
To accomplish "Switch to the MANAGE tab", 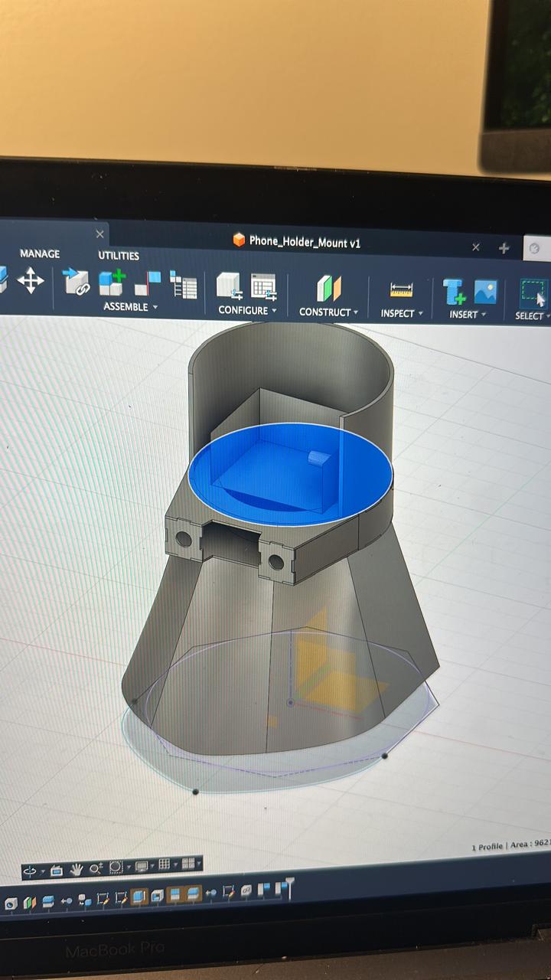I will (x=40, y=253).
